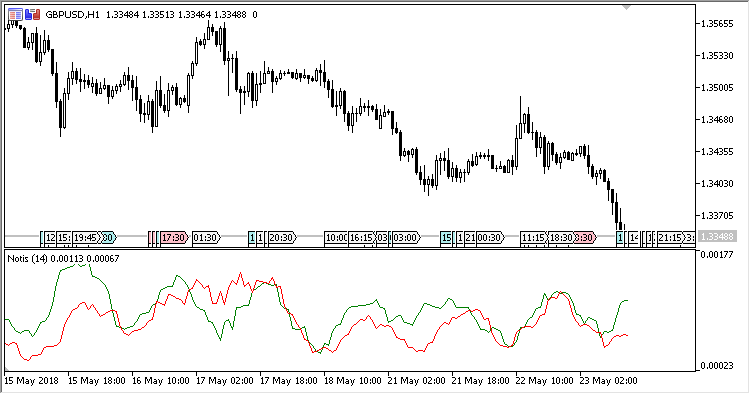Click the 23 May 02:00 time label
This screenshot has width=750, height=394.
pos(609,381)
